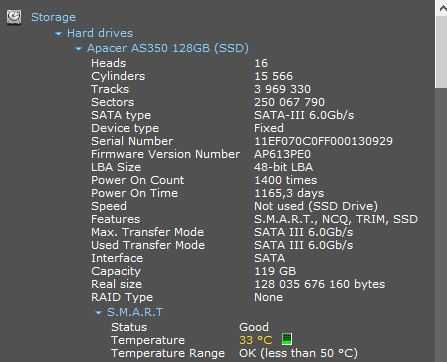Click RAID Type value None
447x362 pixels.
[x=268, y=297]
